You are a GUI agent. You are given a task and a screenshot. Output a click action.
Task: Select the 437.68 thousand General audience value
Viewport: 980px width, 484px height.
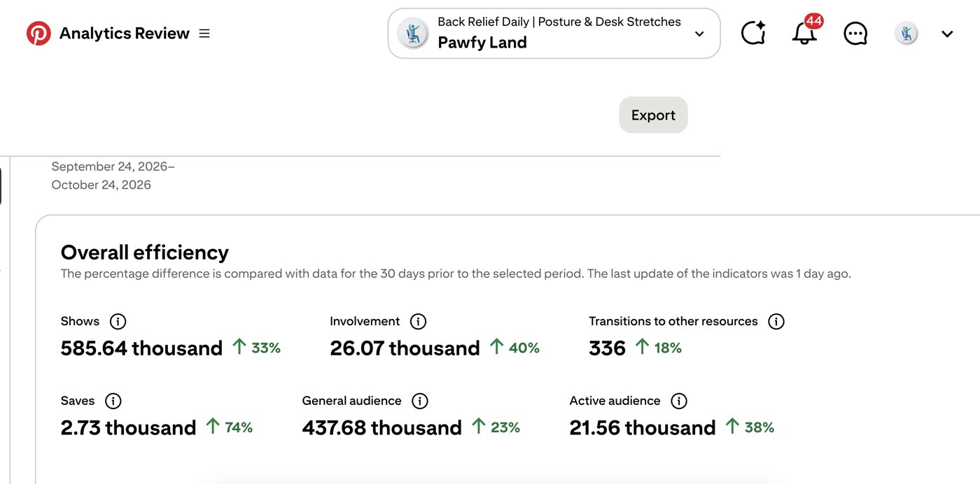[382, 428]
